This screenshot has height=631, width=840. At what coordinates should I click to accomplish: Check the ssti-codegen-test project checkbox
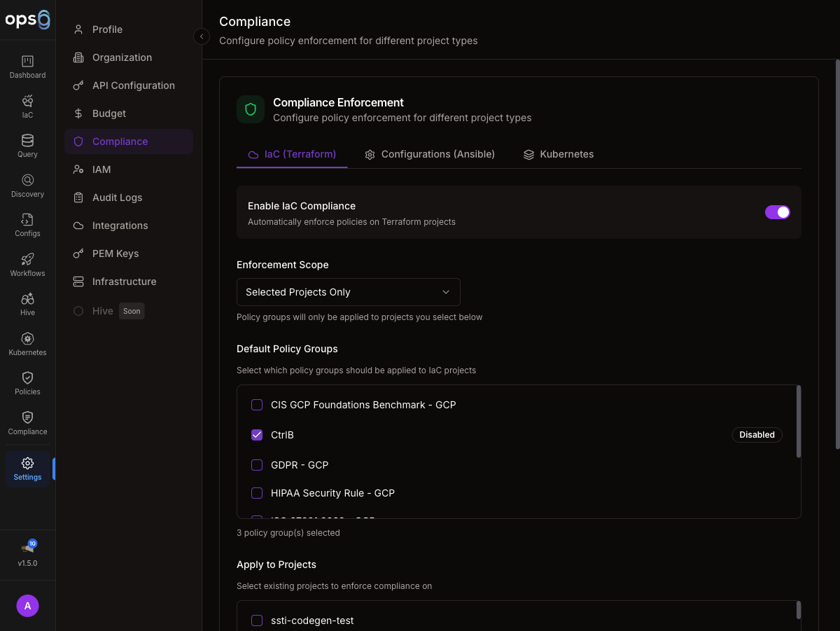click(257, 620)
